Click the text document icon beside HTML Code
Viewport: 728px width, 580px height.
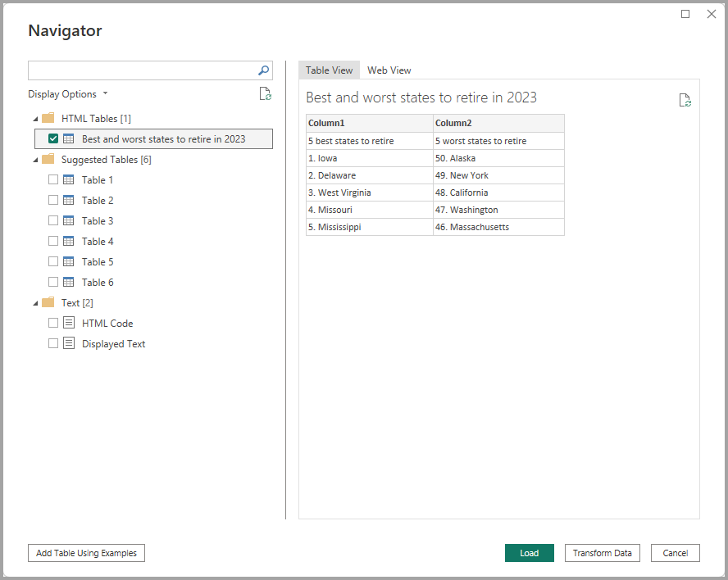(67, 323)
